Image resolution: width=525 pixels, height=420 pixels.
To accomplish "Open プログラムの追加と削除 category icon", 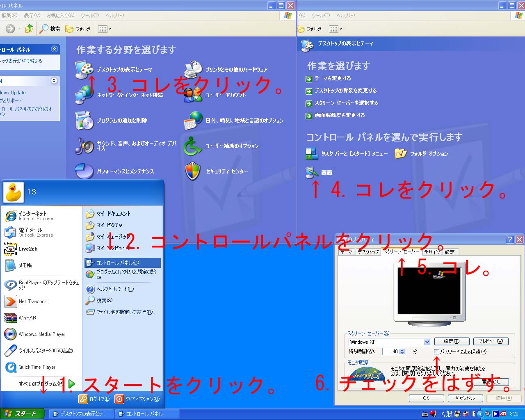I will click(84, 120).
